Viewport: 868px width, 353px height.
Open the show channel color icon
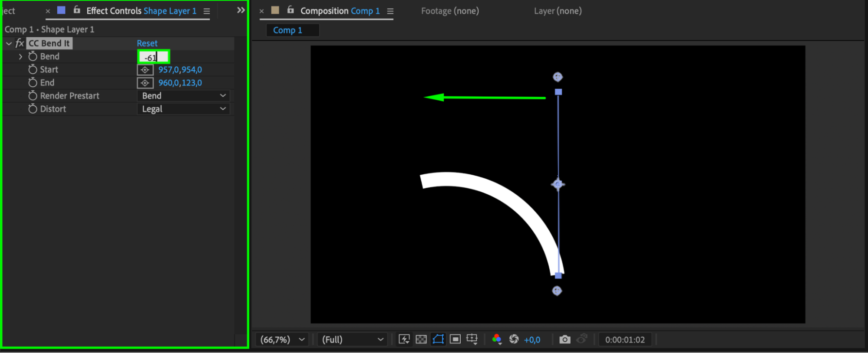click(497, 340)
